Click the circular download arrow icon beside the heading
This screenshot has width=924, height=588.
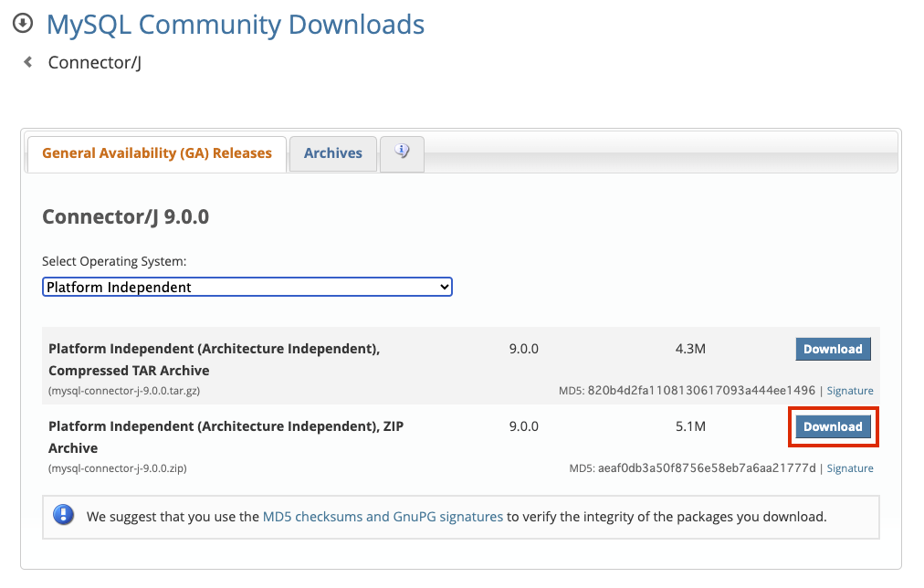(22, 24)
